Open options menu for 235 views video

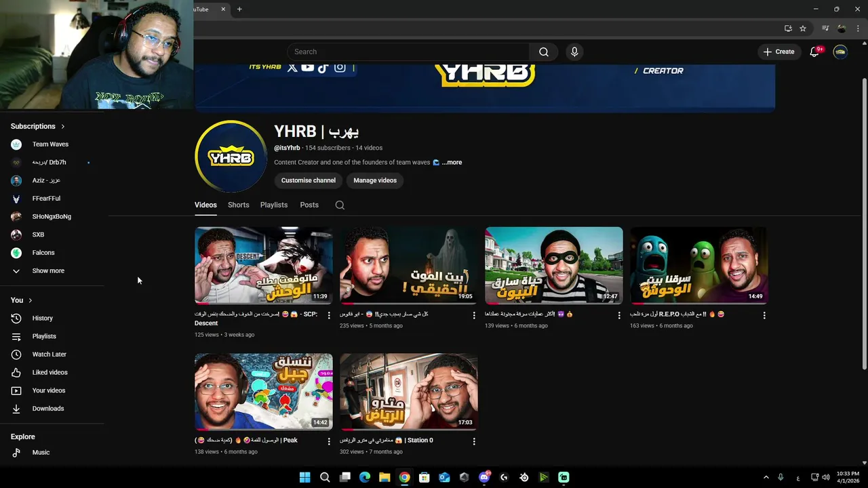(474, 315)
